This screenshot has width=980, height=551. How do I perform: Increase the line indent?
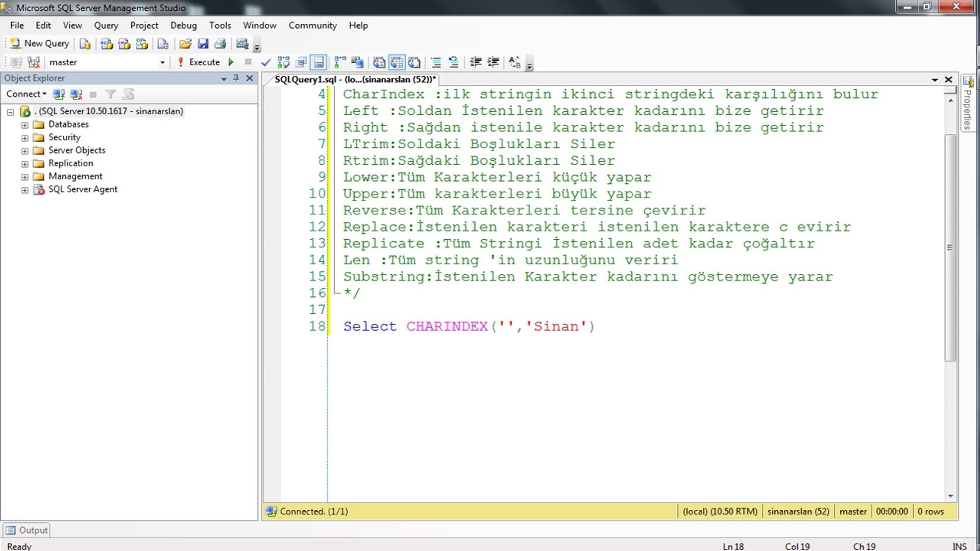(493, 62)
